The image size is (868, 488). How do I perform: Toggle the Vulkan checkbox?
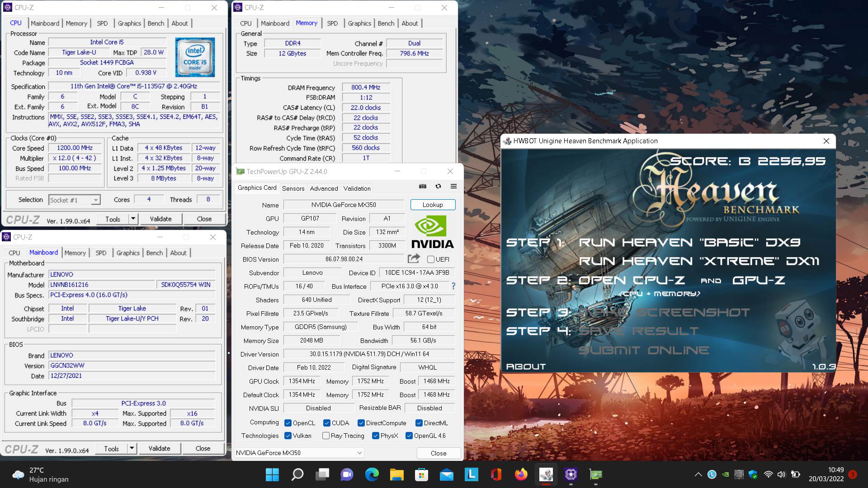288,436
